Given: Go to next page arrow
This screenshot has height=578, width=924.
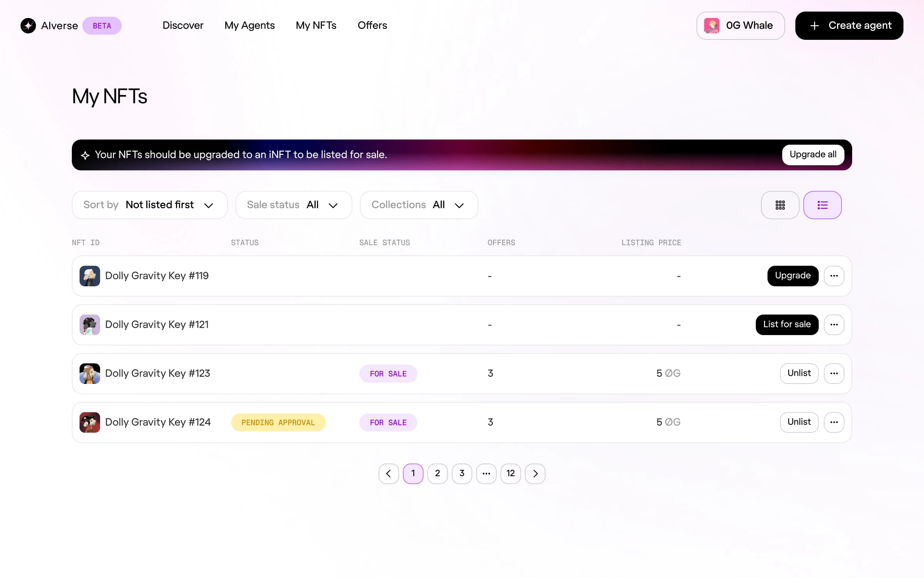Looking at the screenshot, I should [x=535, y=474].
